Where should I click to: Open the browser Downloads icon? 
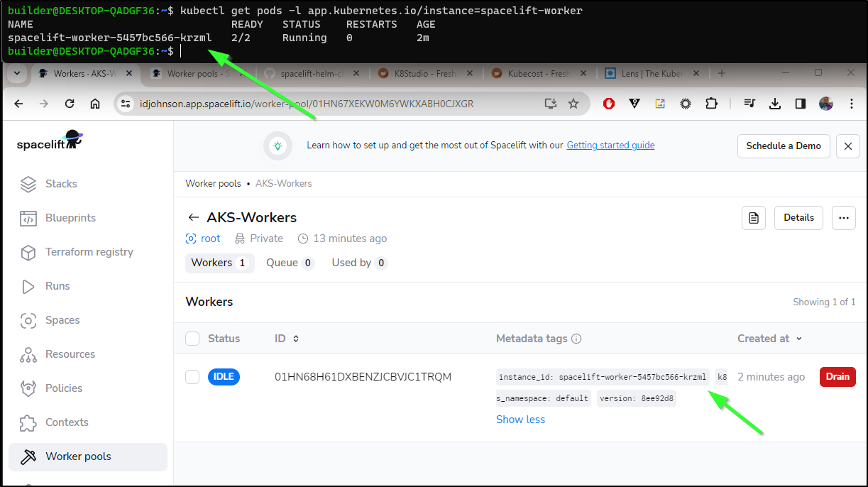click(775, 104)
